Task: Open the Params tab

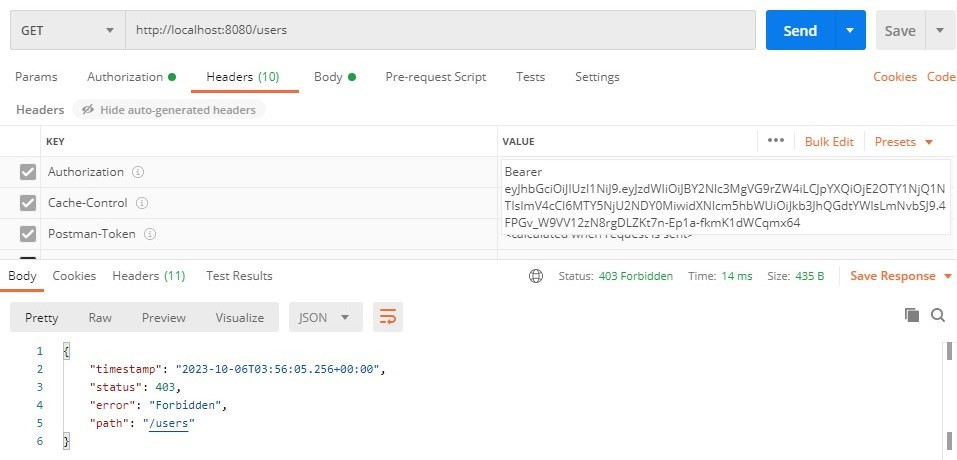Action: coord(36,77)
